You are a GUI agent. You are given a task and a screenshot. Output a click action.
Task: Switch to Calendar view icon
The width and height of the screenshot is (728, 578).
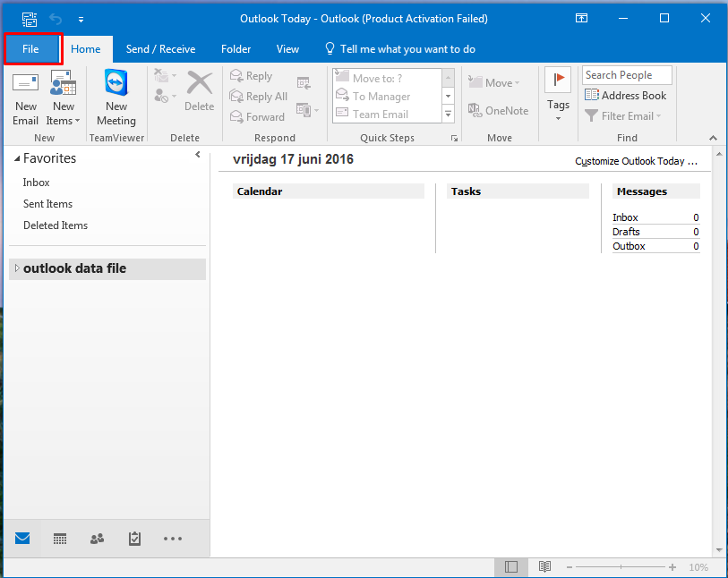(x=60, y=539)
